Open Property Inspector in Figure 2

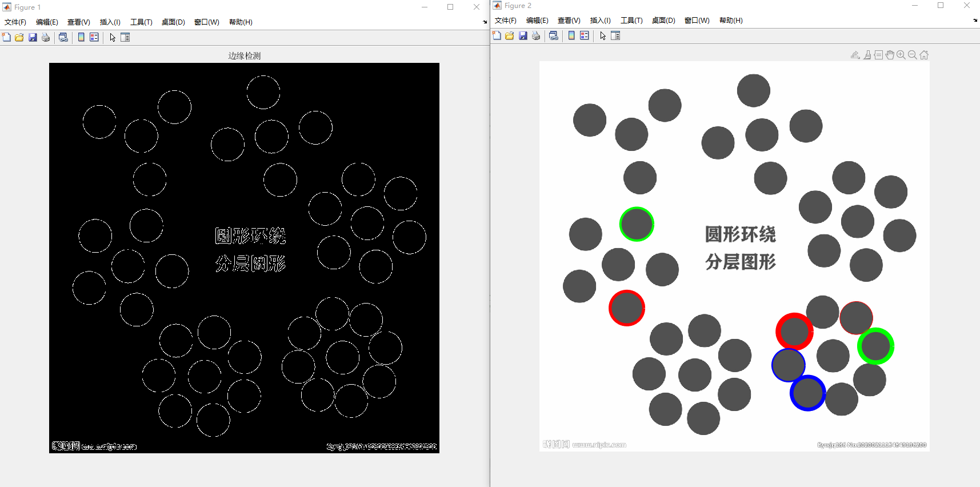(615, 35)
